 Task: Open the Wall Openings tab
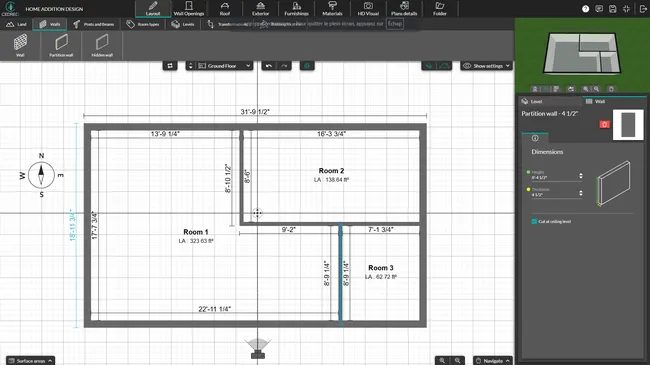[x=189, y=8]
